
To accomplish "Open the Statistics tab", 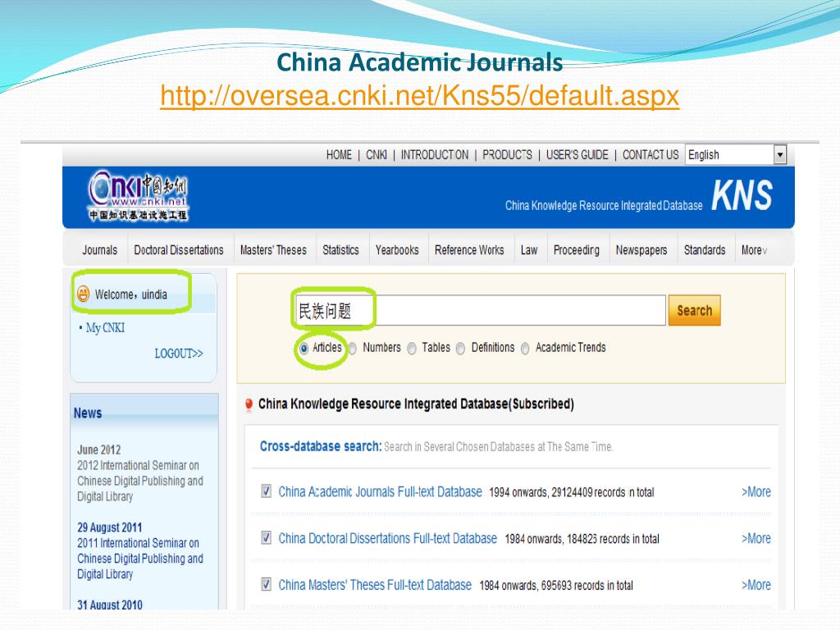I will 340,250.
